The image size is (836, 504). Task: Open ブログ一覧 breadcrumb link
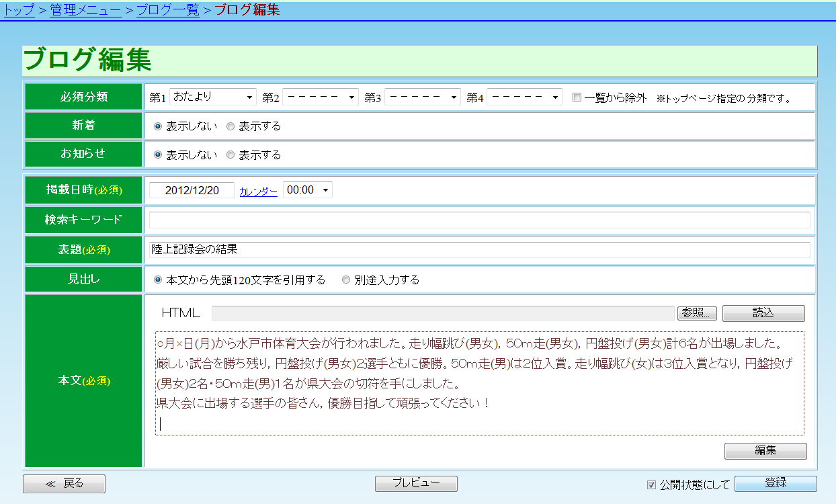pos(168,10)
